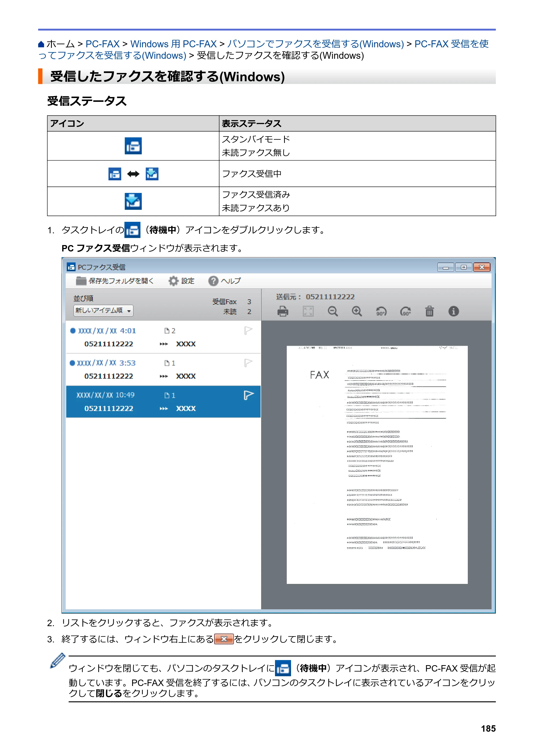Minimize the PCファクス受信 window

[446, 267]
